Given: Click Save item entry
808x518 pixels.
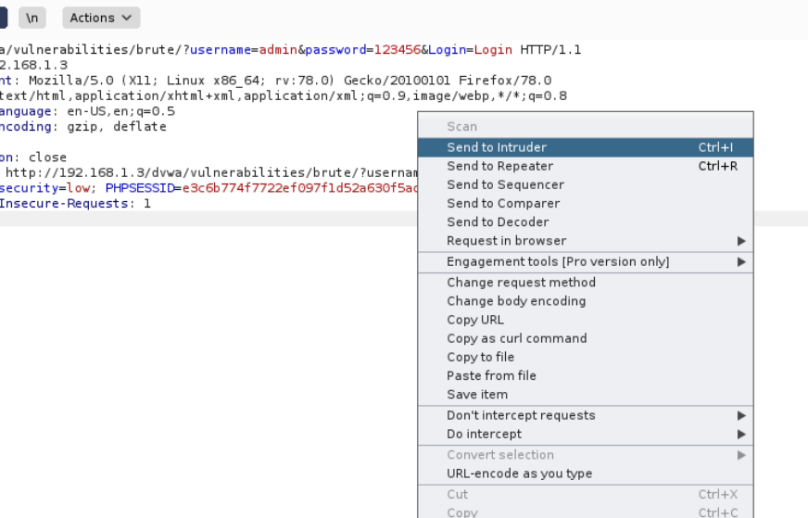Looking at the screenshot, I should pyautogui.click(x=477, y=394).
